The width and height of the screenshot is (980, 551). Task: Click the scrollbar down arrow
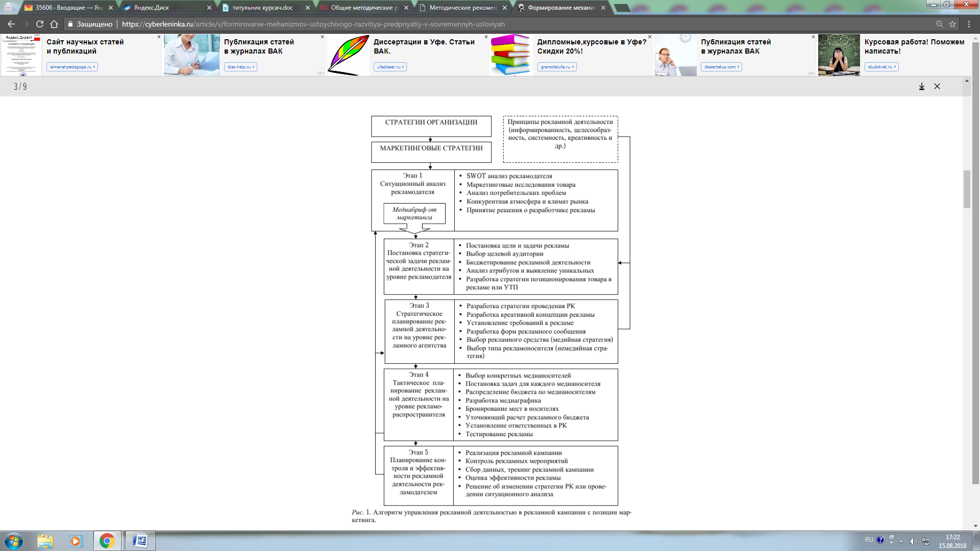tap(975, 526)
